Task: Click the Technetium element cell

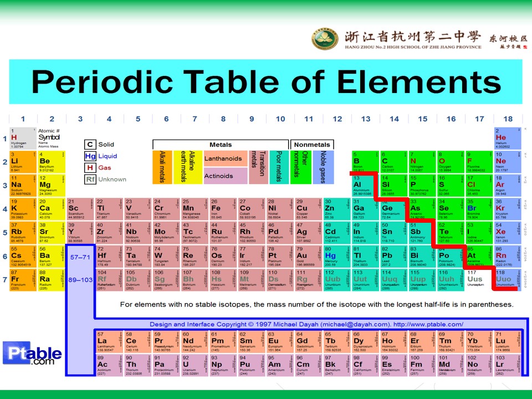Action: tap(195, 233)
